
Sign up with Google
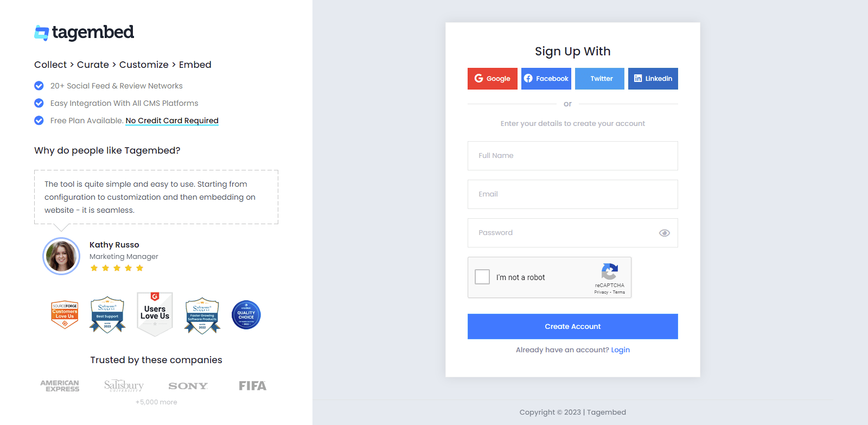(492, 78)
